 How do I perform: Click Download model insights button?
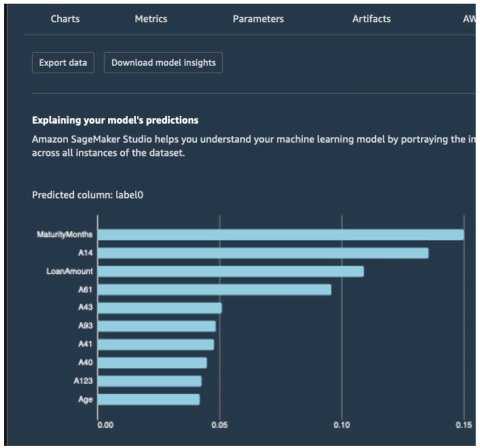click(163, 62)
